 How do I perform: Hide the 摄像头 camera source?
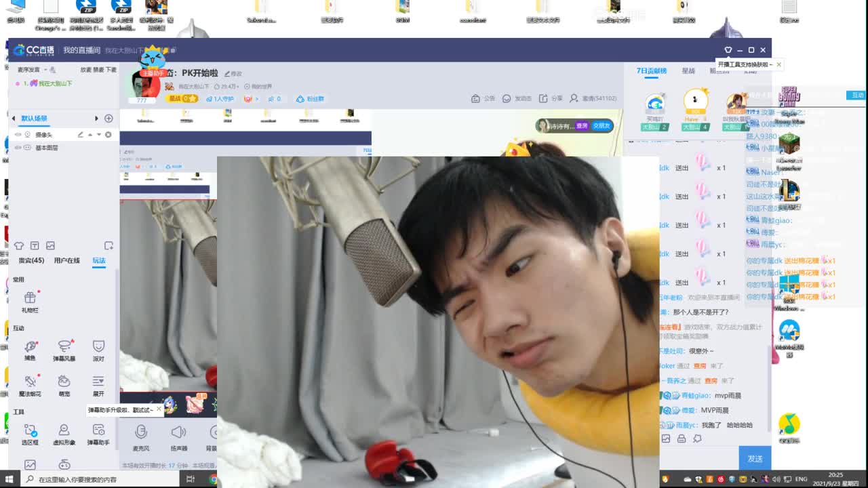(19, 134)
